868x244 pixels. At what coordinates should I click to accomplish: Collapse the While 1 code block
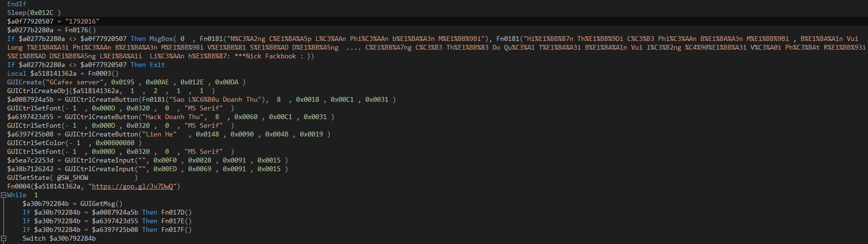[x=3, y=195]
